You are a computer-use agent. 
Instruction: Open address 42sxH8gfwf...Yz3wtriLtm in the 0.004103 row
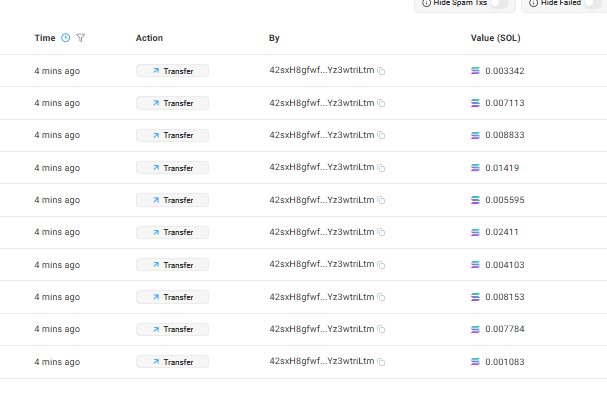click(x=322, y=264)
